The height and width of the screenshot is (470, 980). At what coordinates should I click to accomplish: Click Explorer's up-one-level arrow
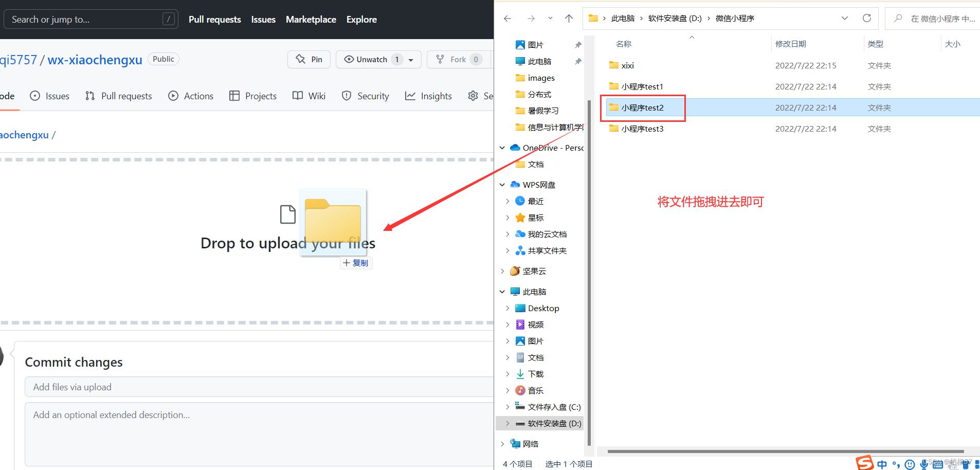point(569,19)
